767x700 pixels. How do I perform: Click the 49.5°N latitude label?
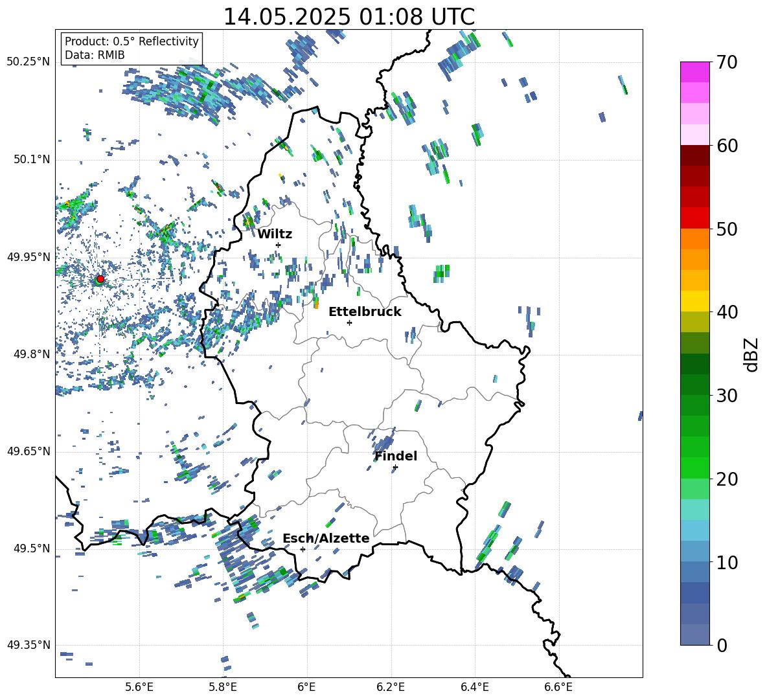pyautogui.click(x=32, y=548)
